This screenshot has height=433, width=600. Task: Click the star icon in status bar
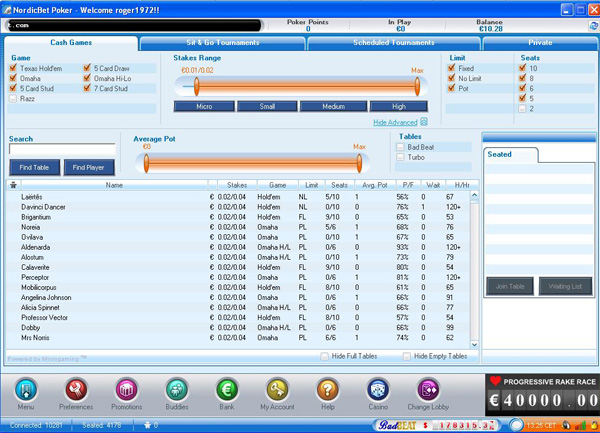(147, 425)
